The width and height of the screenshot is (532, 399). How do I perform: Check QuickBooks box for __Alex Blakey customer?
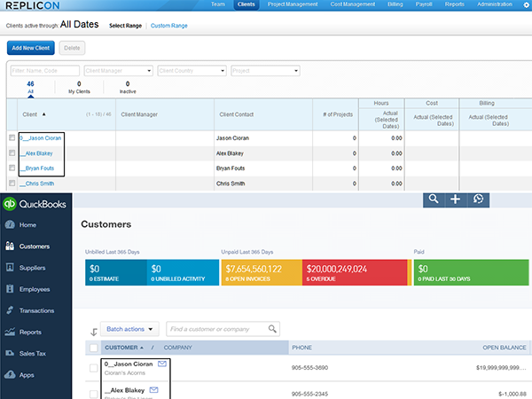[94, 394]
